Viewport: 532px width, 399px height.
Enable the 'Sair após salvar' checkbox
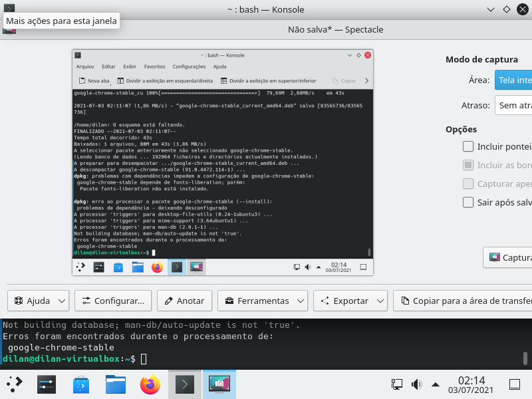tap(468, 203)
